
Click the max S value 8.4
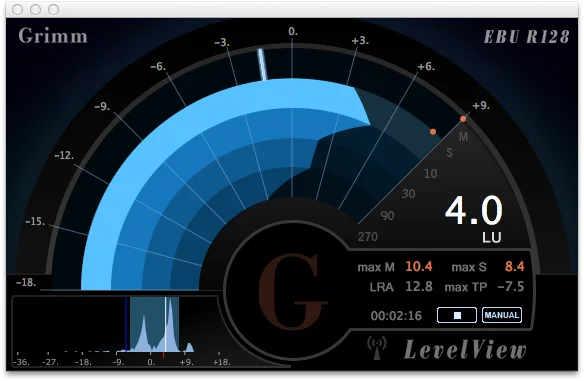point(515,267)
